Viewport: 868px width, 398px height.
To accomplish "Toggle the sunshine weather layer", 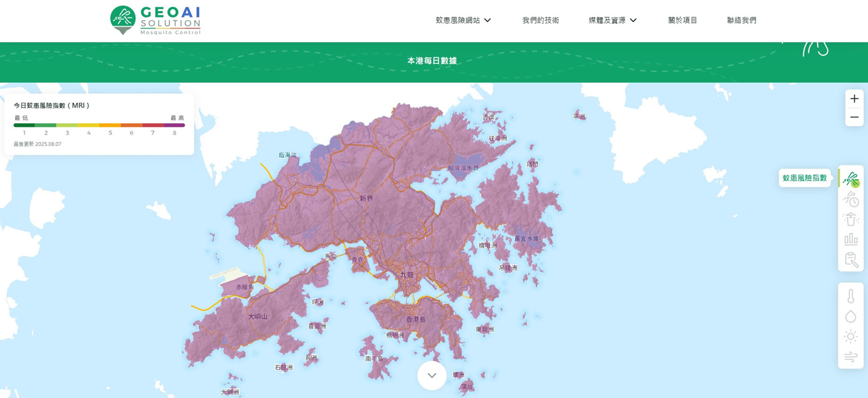I will tap(851, 337).
